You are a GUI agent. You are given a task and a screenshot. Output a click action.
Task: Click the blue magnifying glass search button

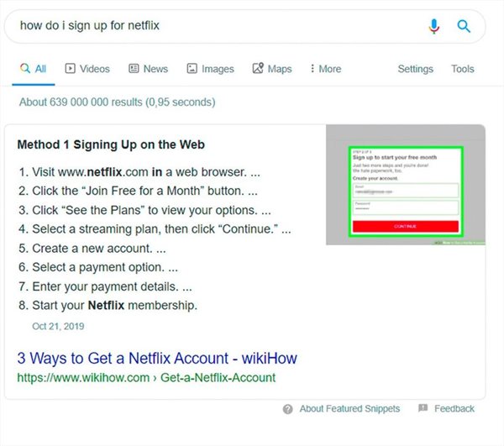[464, 26]
